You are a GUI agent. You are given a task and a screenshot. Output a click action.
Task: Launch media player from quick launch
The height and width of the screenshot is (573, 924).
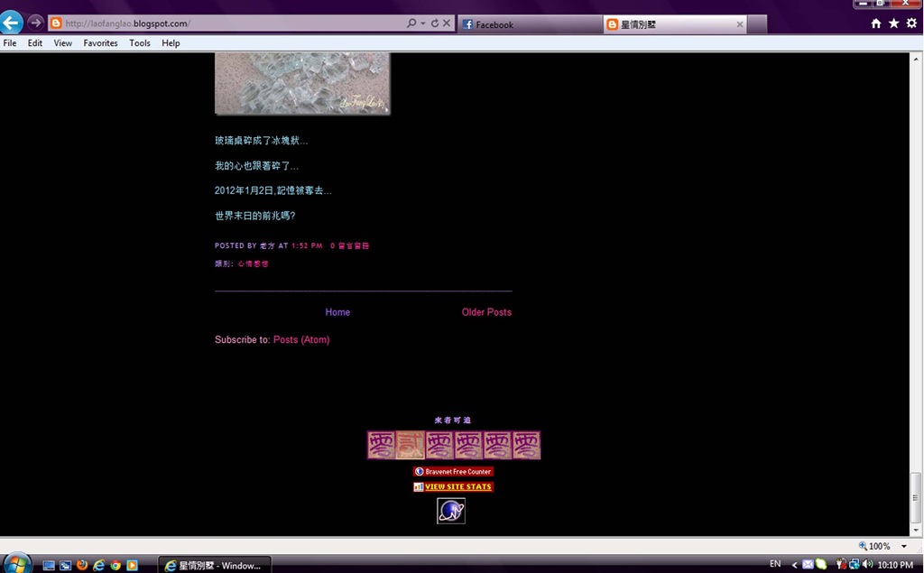132,566
